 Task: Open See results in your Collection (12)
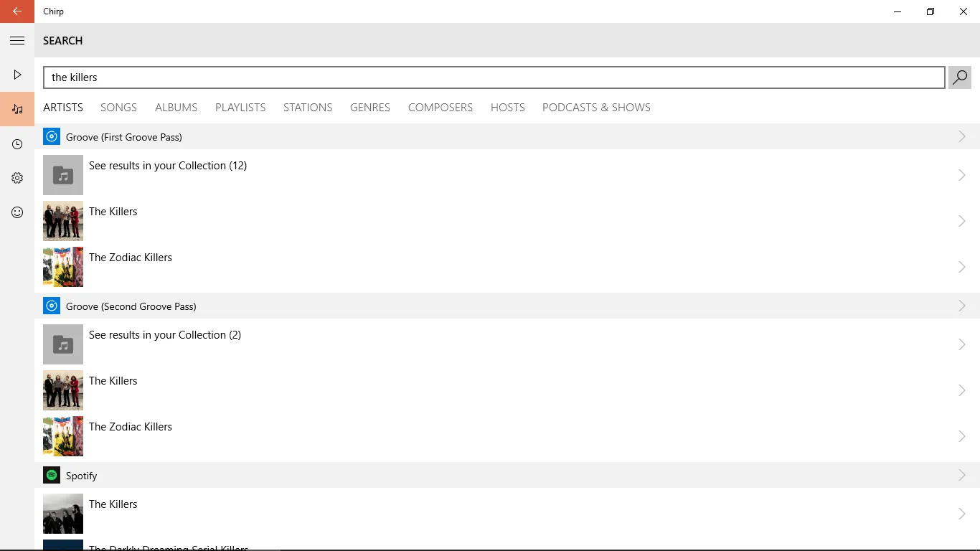168,166
